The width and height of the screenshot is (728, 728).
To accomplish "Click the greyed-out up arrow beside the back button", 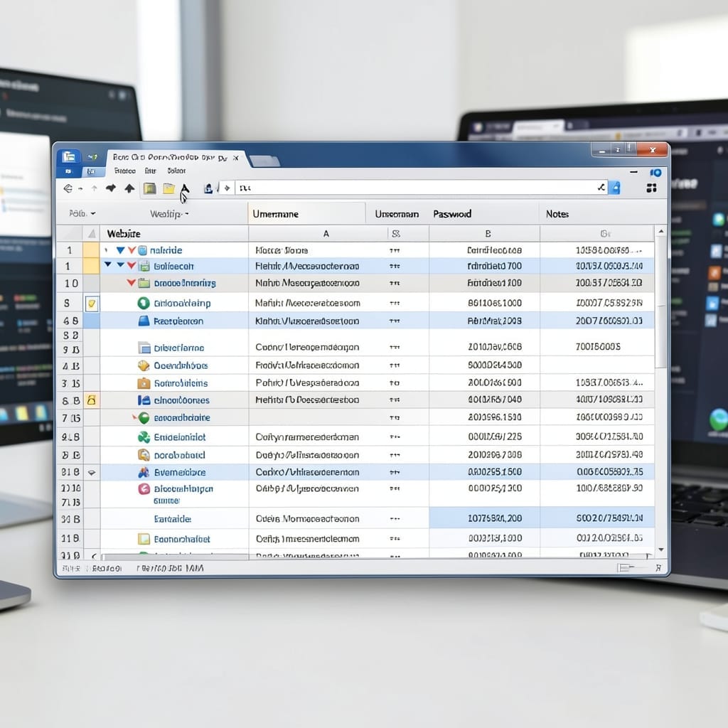I will 95,188.
